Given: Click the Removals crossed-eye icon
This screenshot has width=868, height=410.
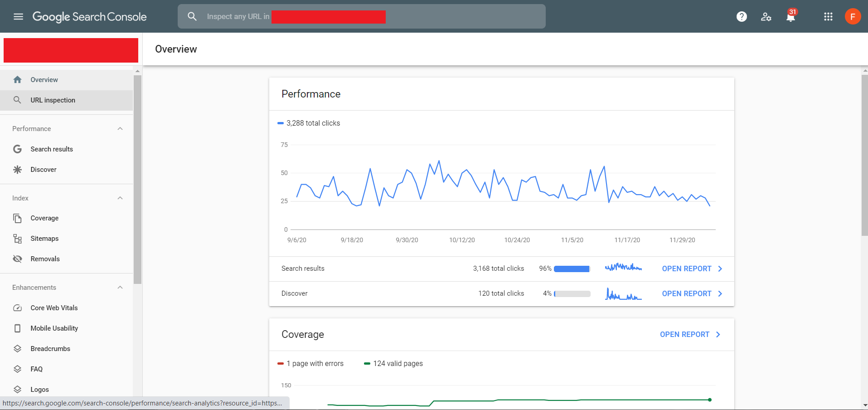Looking at the screenshot, I should [x=18, y=259].
